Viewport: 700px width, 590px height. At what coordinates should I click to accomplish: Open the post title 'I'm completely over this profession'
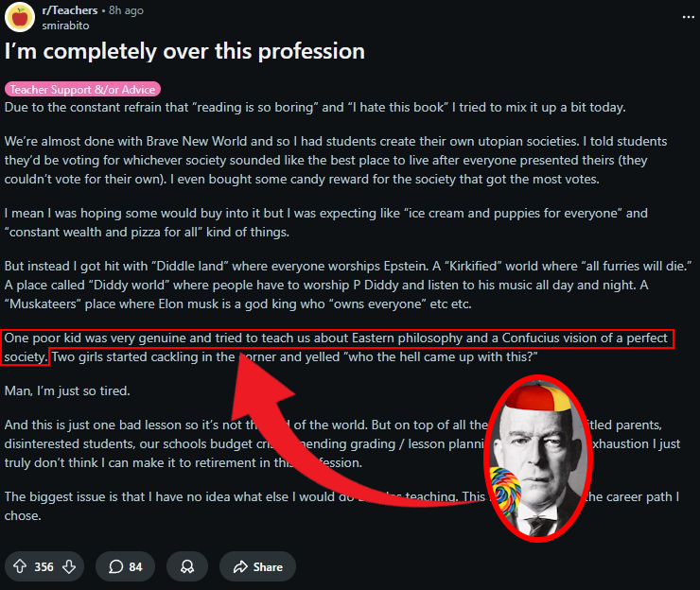click(184, 51)
